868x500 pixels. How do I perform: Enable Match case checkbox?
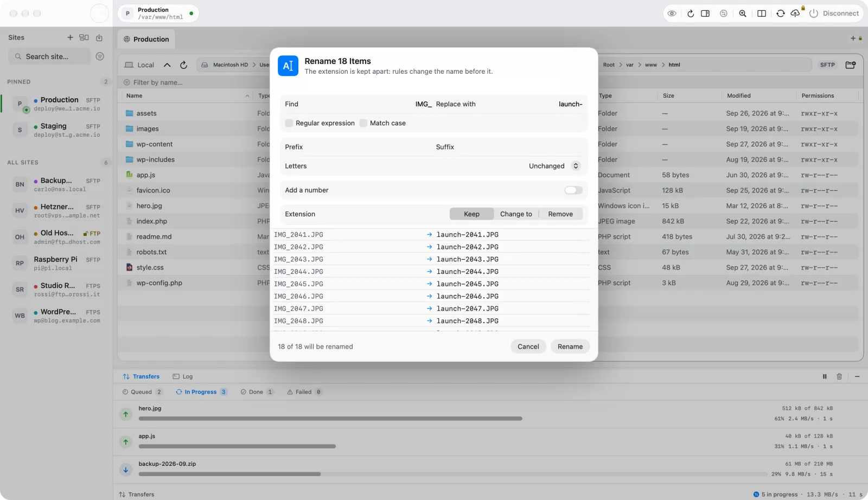[363, 123]
